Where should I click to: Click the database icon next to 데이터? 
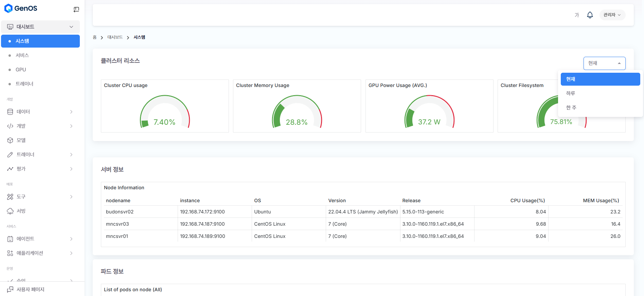pyautogui.click(x=10, y=112)
